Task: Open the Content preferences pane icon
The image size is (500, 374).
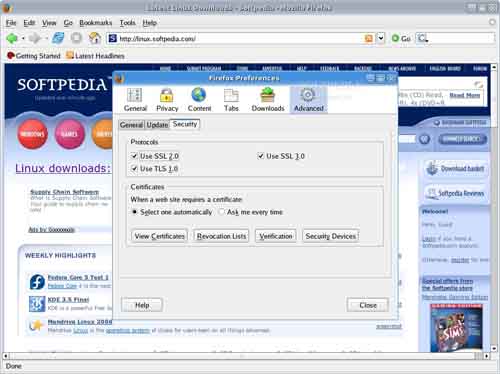Action: coord(199,100)
